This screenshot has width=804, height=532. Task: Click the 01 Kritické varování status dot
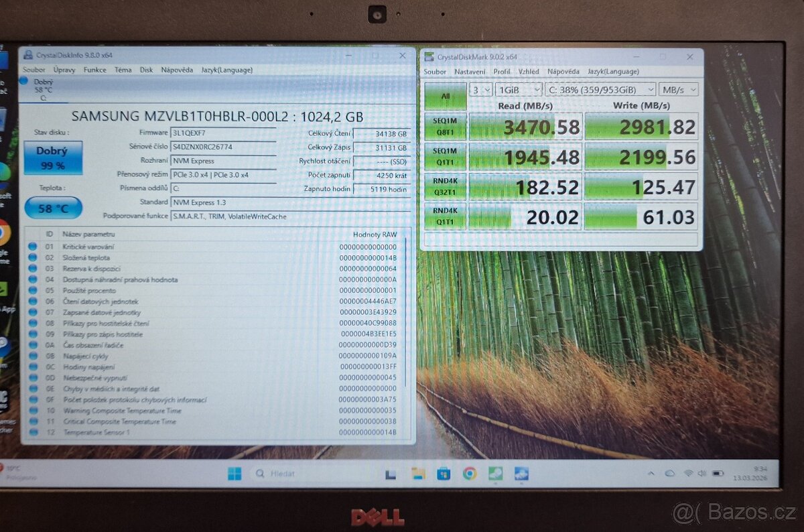[x=32, y=247]
